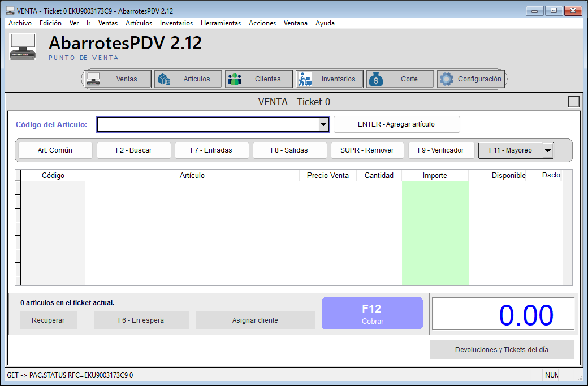Open the Acciones menu
The width and height of the screenshot is (588, 386).
click(262, 23)
